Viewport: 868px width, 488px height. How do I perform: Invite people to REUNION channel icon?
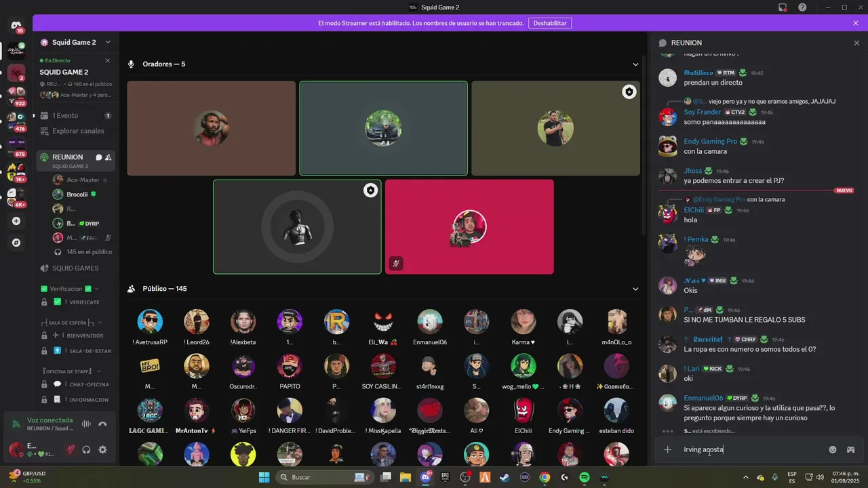pos(108,157)
